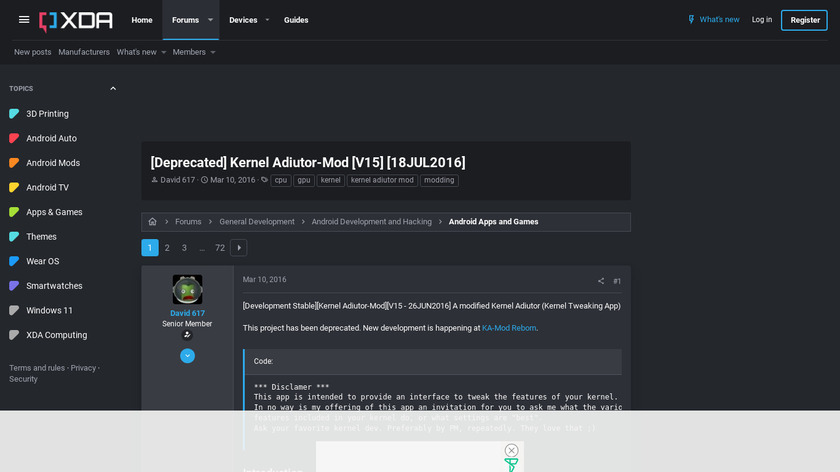Select the modding tag
The image size is (840, 472).
click(439, 180)
